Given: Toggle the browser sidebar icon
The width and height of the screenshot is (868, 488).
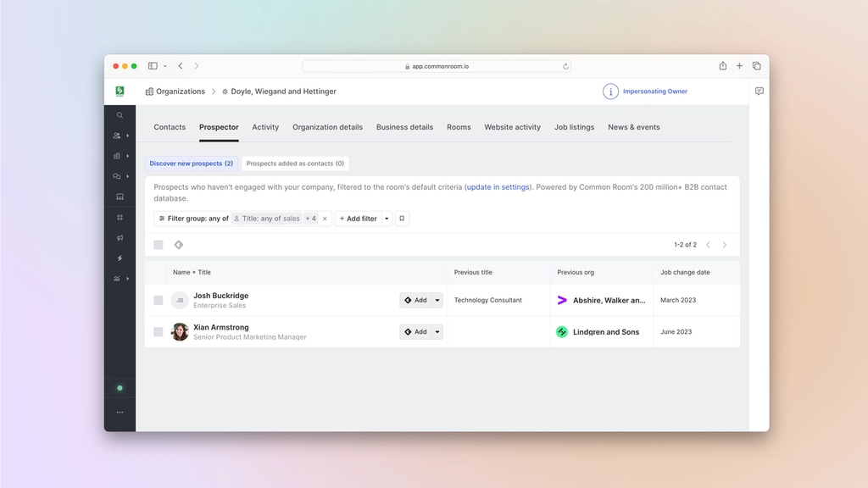Looking at the screenshot, I should [153, 66].
